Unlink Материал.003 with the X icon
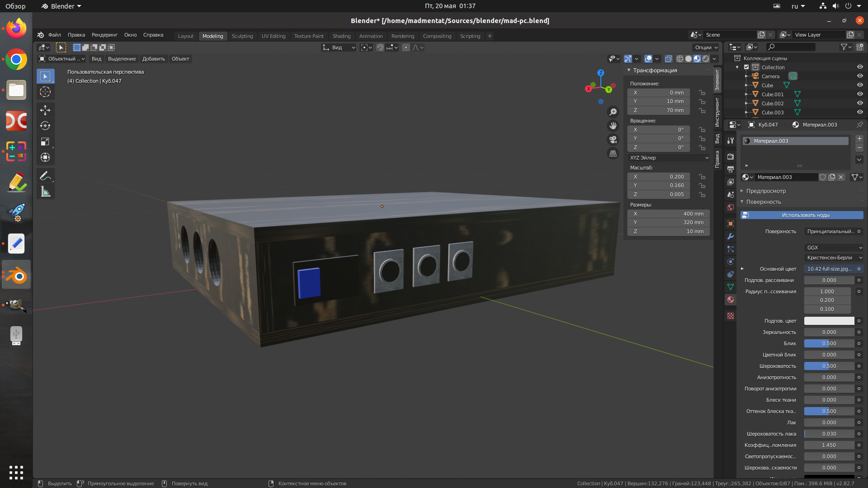 point(841,177)
